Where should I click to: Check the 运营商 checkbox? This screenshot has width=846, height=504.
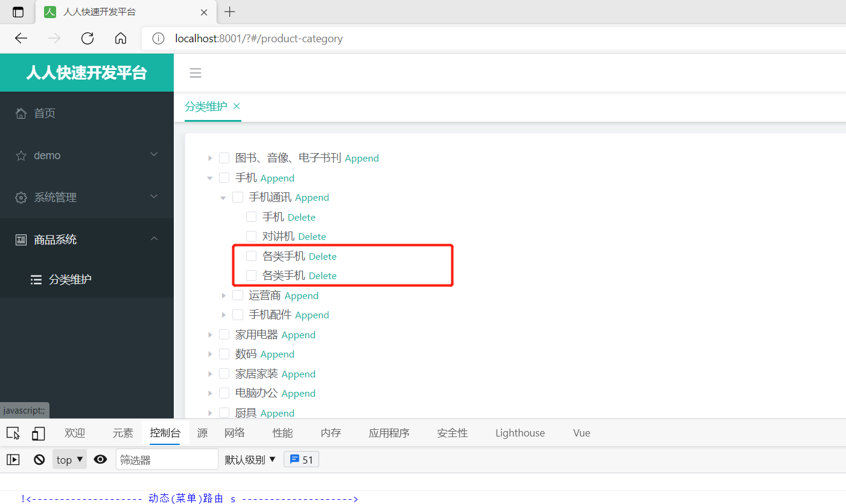238,295
